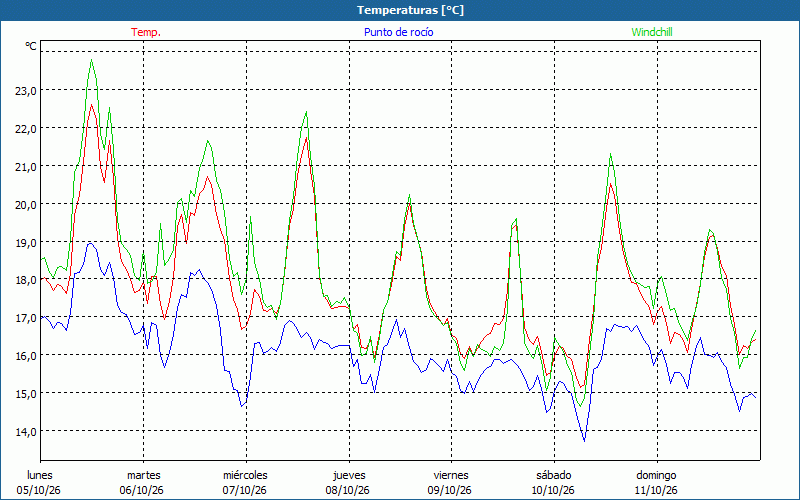Click the red temperature peak on Wednesday

pos(307,138)
